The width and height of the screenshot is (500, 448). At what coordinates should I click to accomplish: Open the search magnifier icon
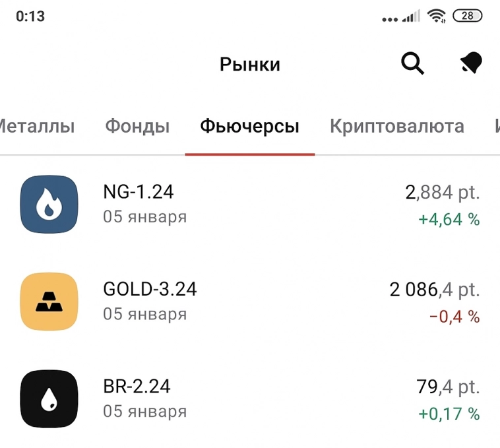click(x=412, y=64)
